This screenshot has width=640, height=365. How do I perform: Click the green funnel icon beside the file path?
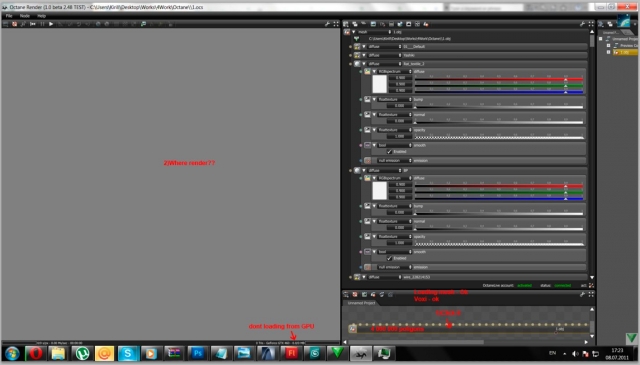pyautogui.click(x=357, y=39)
